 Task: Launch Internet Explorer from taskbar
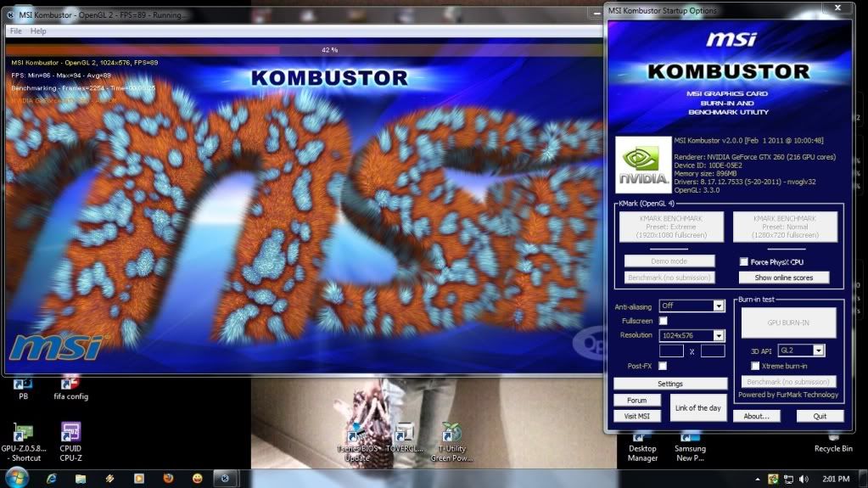pyautogui.click(x=52, y=479)
